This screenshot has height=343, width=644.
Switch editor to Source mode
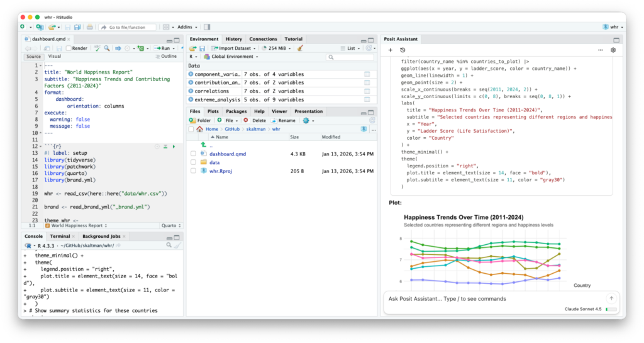(34, 57)
